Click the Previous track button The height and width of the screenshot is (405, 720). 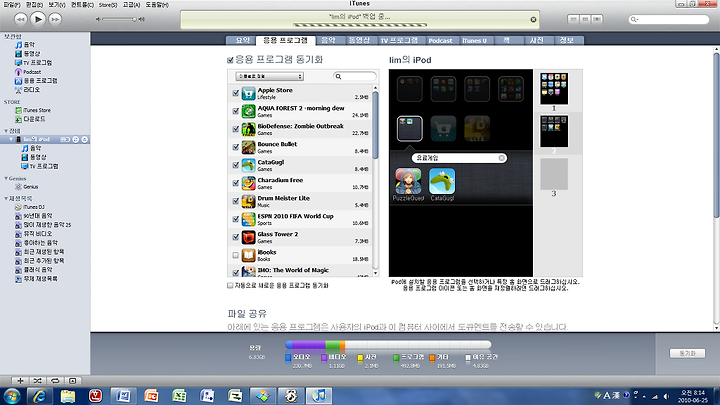21,19
